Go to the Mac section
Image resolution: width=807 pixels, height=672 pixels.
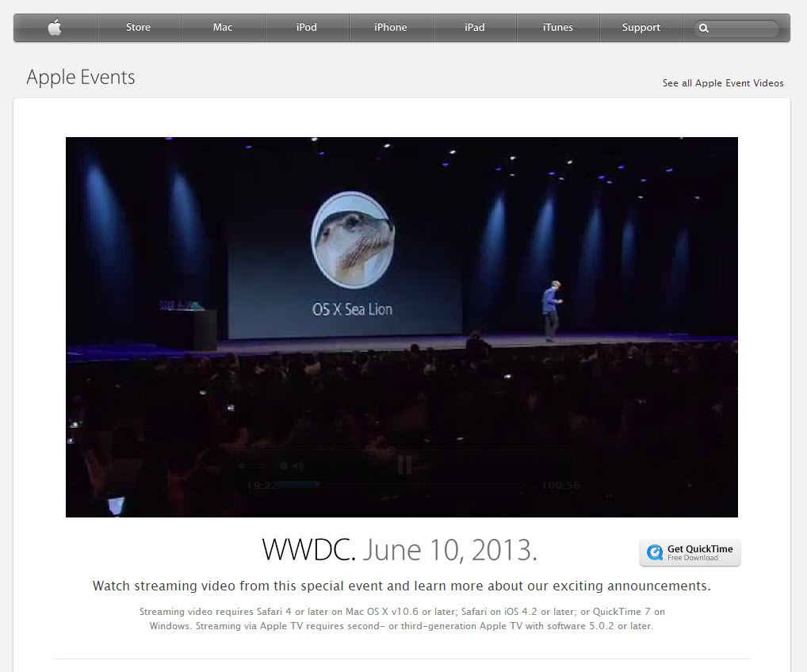click(222, 27)
